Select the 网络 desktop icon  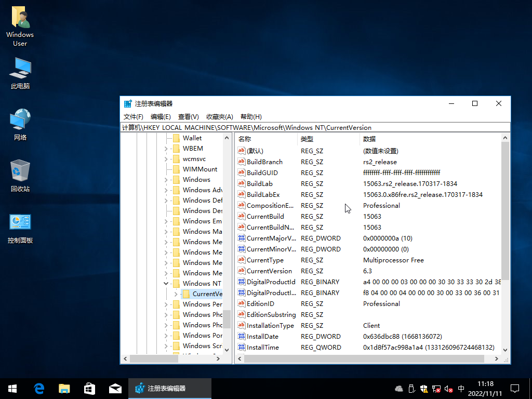20,125
